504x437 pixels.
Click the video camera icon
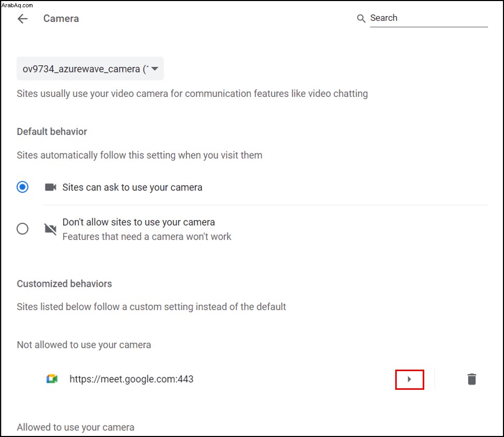50,187
